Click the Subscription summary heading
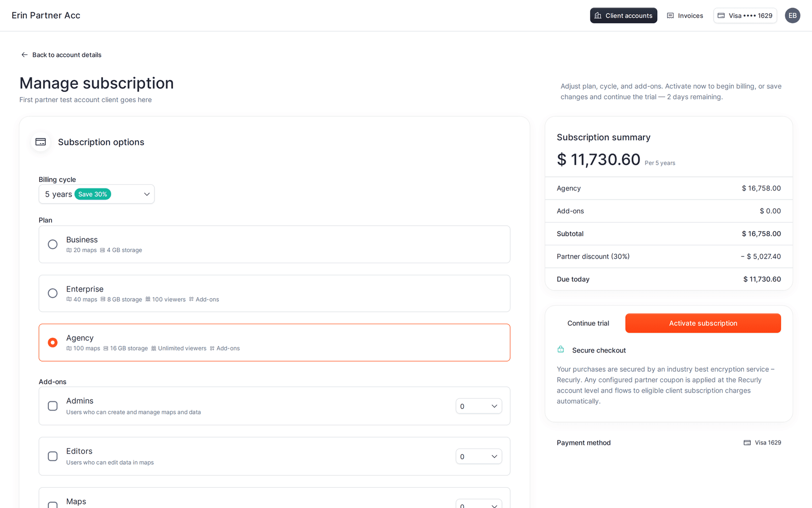 (603, 137)
